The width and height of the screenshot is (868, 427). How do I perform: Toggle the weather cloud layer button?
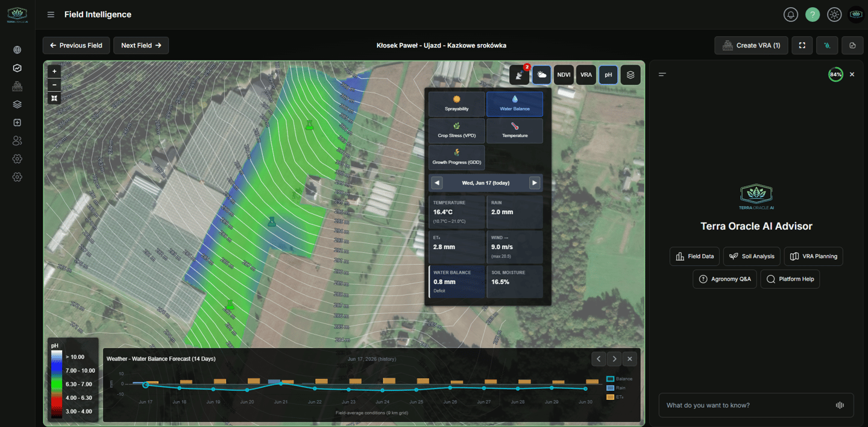pos(542,75)
